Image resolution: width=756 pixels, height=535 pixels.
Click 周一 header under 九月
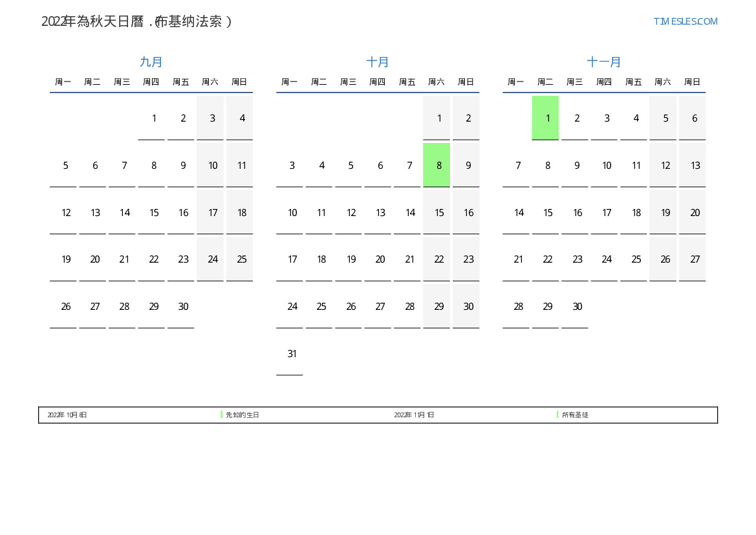(63, 82)
